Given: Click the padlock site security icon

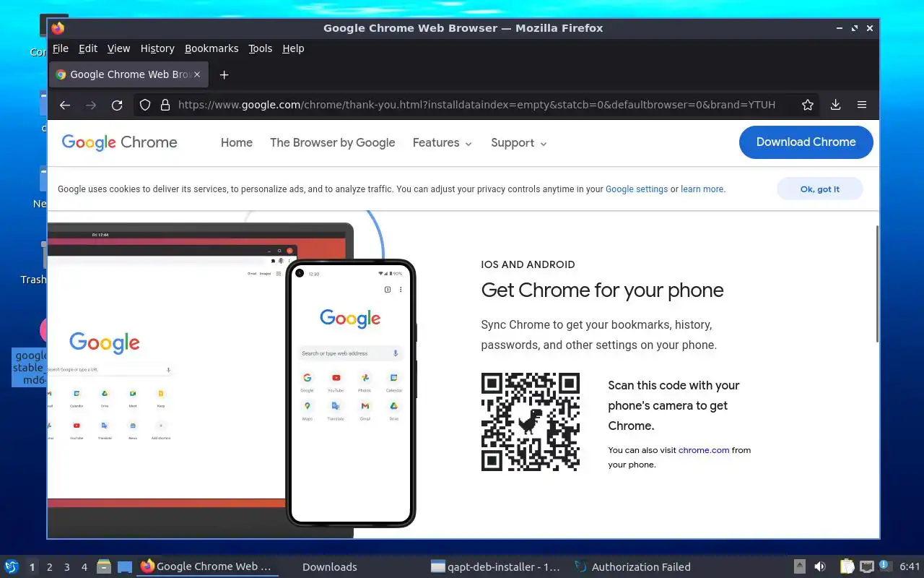Looking at the screenshot, I should 165,105.
